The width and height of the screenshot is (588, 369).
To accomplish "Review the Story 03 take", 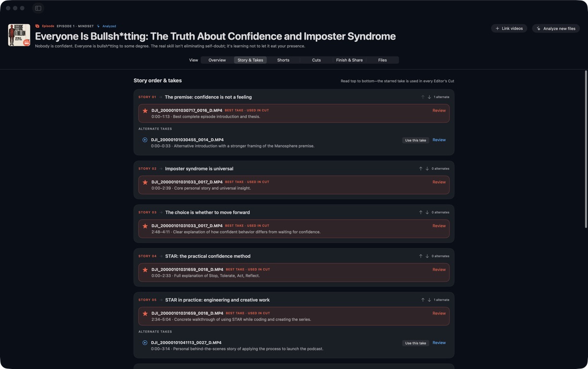I will coord(439,226).
